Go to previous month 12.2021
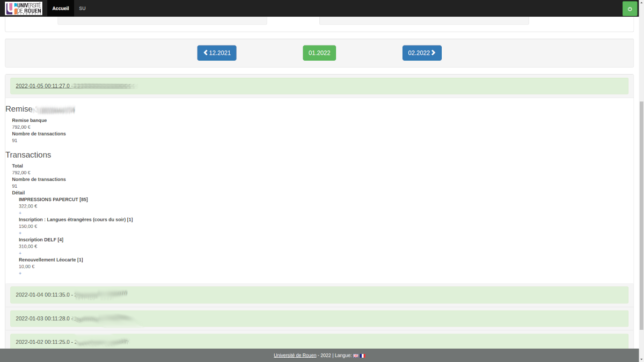This screenshot has width=644, height=362. [217, 53]
